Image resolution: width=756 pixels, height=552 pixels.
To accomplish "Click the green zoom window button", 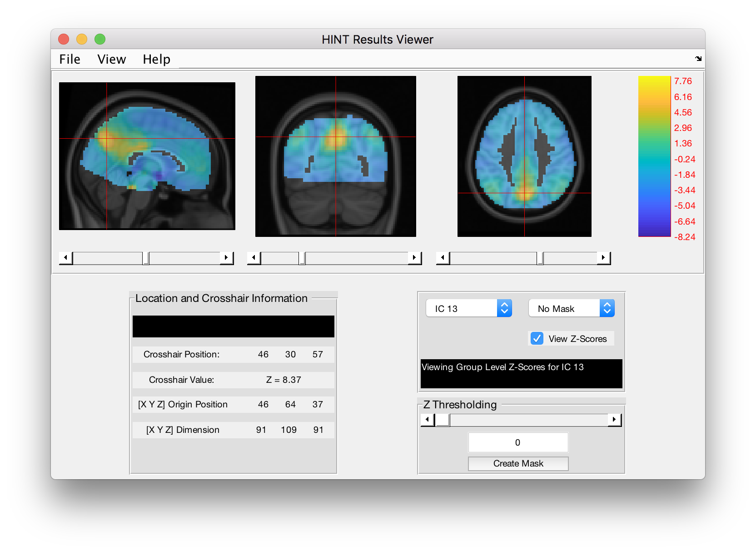I will click(100, 39).
